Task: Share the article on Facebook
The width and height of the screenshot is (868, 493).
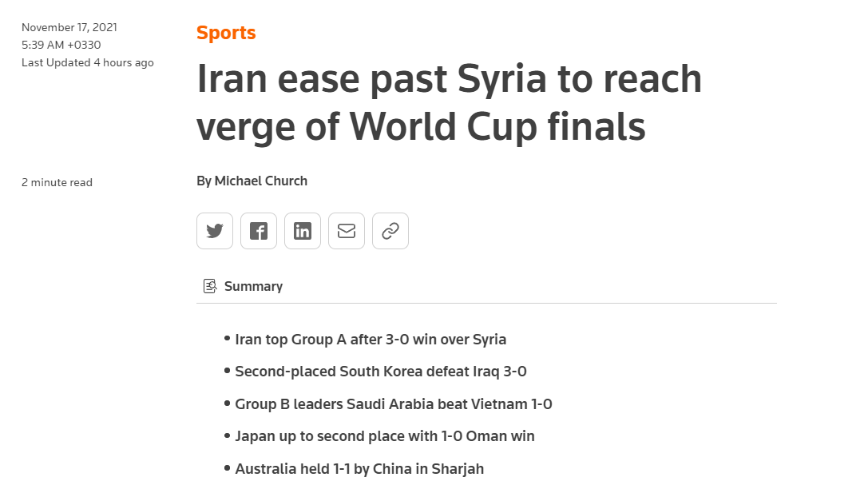Action: tap(259, 231)
